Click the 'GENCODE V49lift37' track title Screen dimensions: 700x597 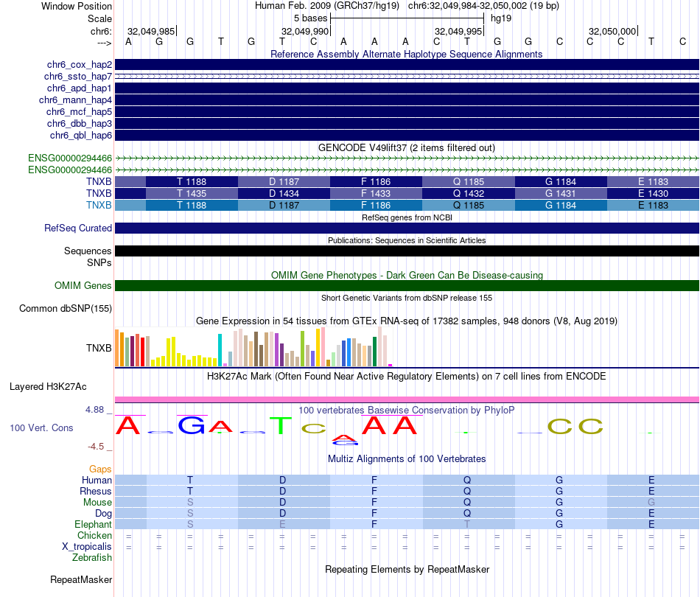[407, 148]
